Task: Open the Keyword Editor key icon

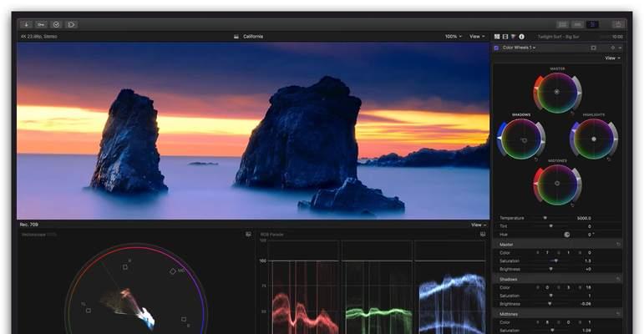Action: tap(41, 25)
